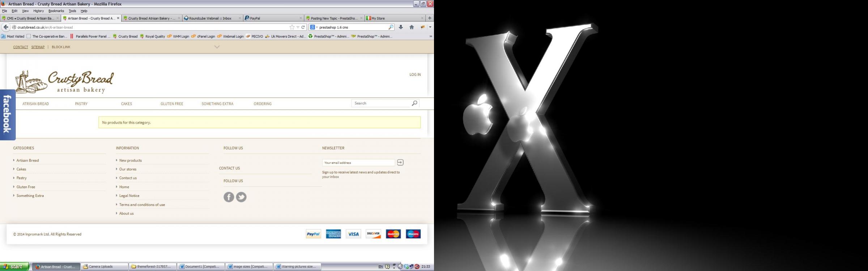The width and height of the screenshot is (868, 271).
Task: Close the My Store tab
Action: (x=422, y=18)
